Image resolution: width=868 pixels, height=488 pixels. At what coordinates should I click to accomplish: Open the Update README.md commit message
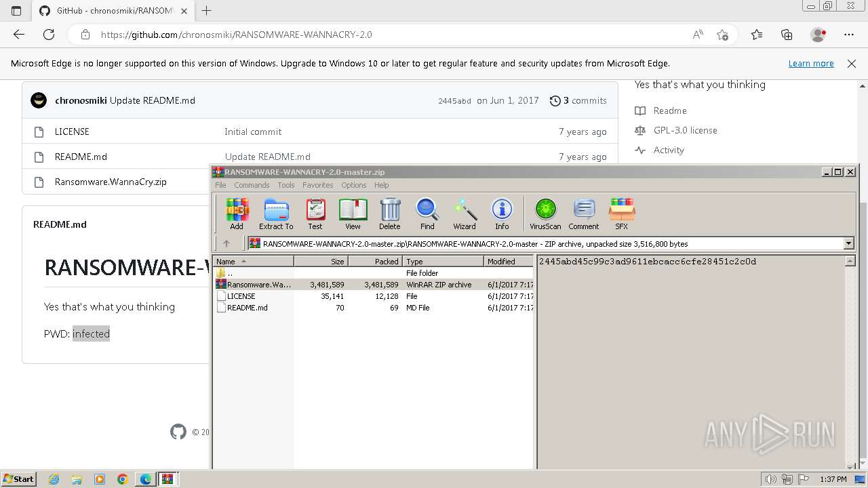153,100
